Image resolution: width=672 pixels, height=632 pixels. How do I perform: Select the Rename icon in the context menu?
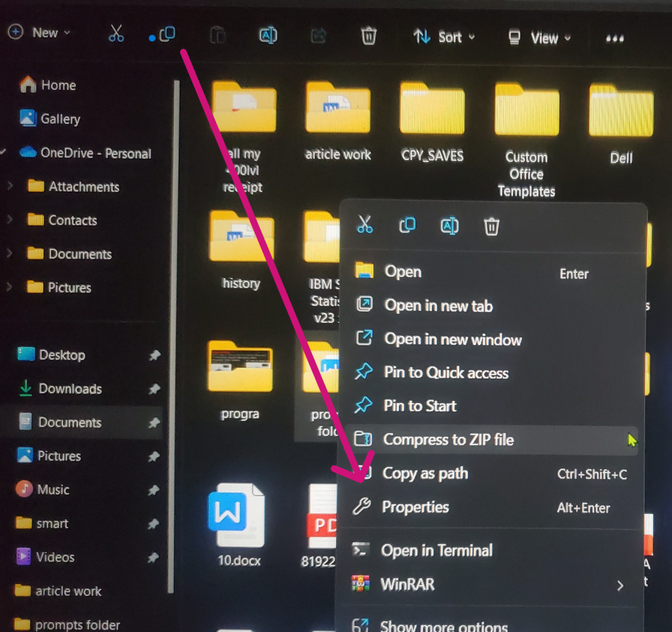pos(450,226)
